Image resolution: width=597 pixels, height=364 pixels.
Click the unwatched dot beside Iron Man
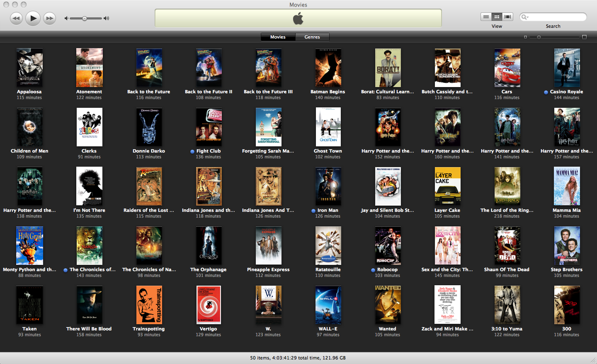click(x=313, y=211)
